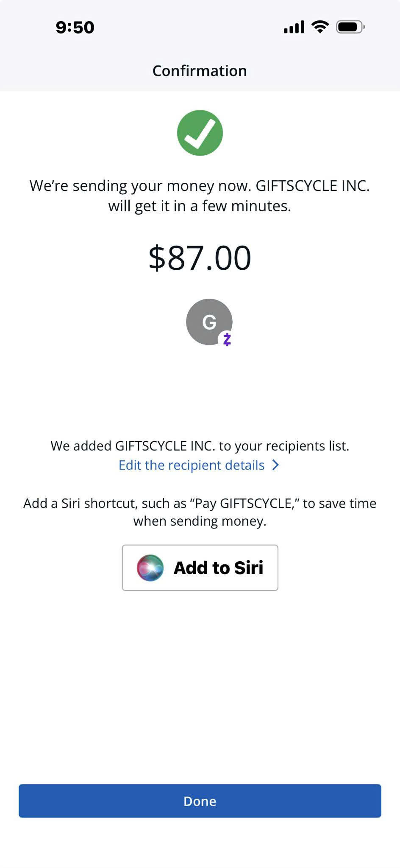The height and width of the screenshot is (868, 400).
Task: Open the Edit the recipient details link
Action: click(192, 465)
